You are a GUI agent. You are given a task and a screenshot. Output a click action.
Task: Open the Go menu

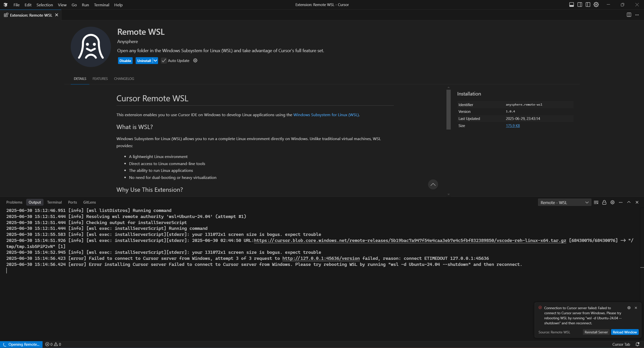[74, 5]
